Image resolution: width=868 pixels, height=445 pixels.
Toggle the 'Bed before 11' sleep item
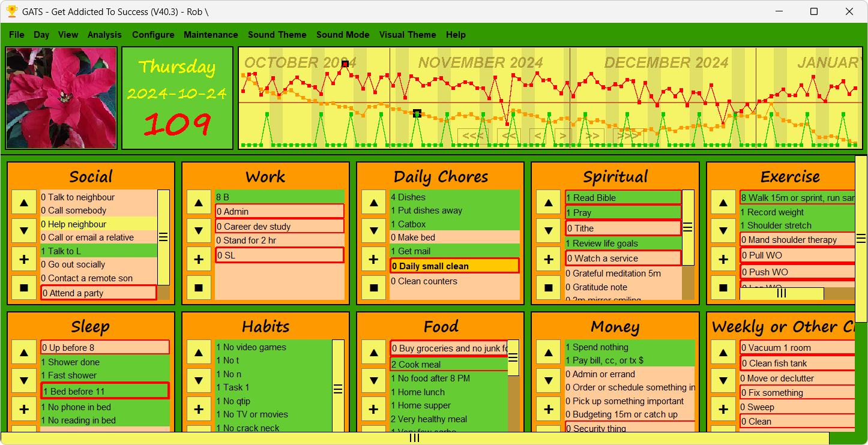tap(105, 391)
